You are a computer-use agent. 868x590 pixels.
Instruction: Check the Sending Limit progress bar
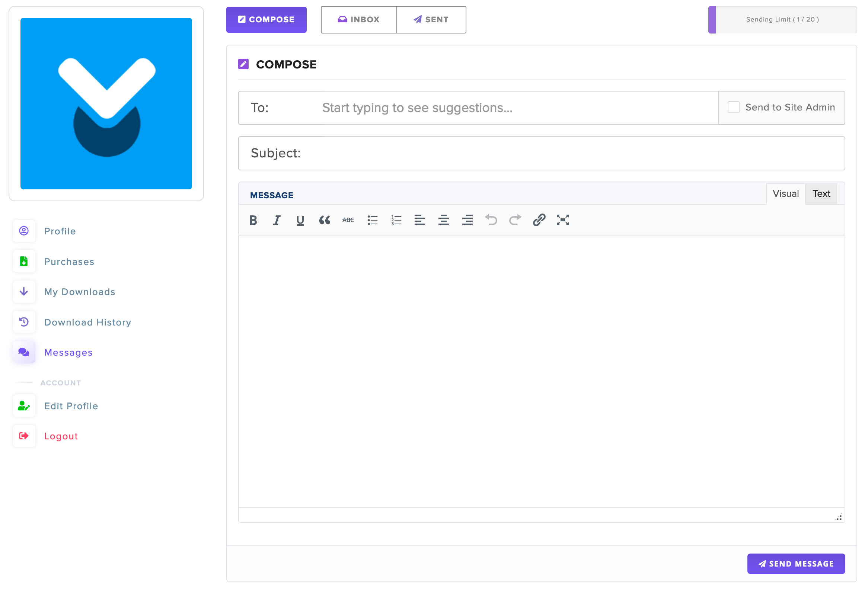(782, 19)
